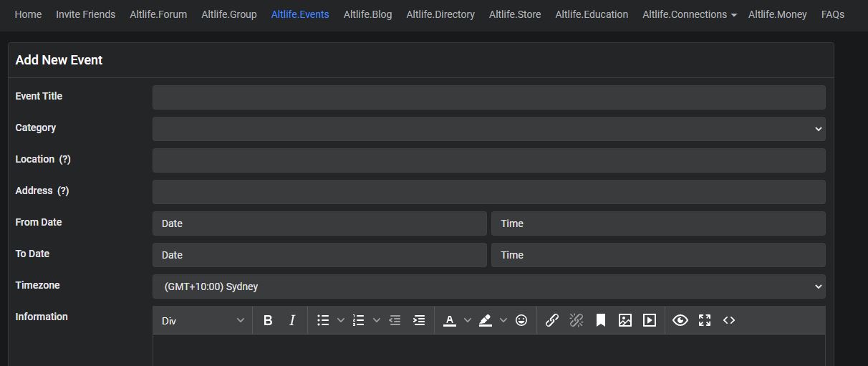Open the Invite Friends link
Viewport: 868px width, 366px height.
click(x=85, y=14)
